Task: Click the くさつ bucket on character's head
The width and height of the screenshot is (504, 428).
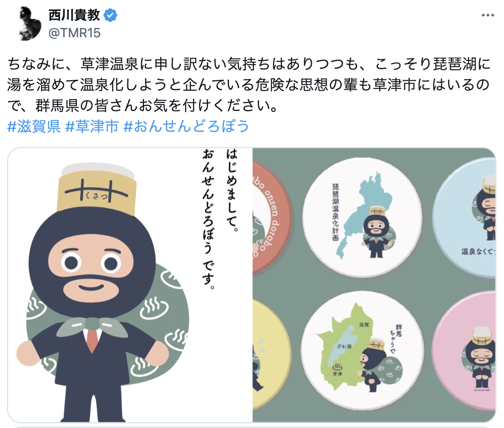Action: (97, 189)
